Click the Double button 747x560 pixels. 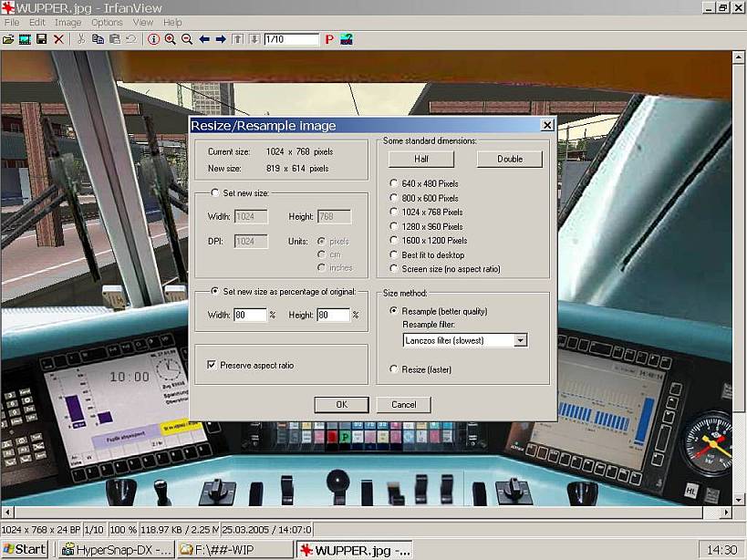click(x=510, y=159)
